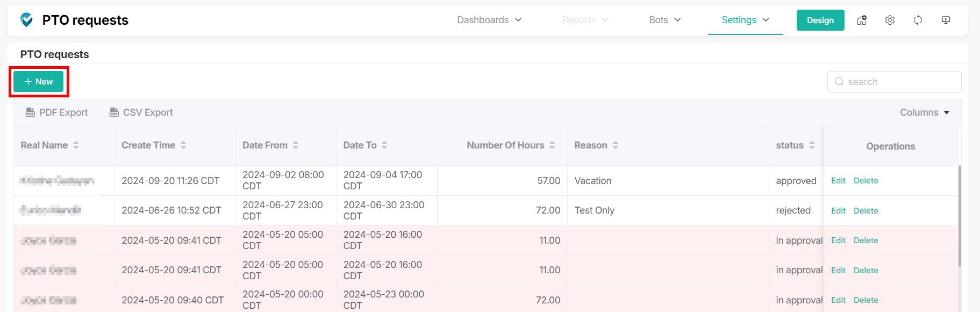
Task: Click the monitor play presentation icon
Action: pyautogui.click(x=946, y=20)
